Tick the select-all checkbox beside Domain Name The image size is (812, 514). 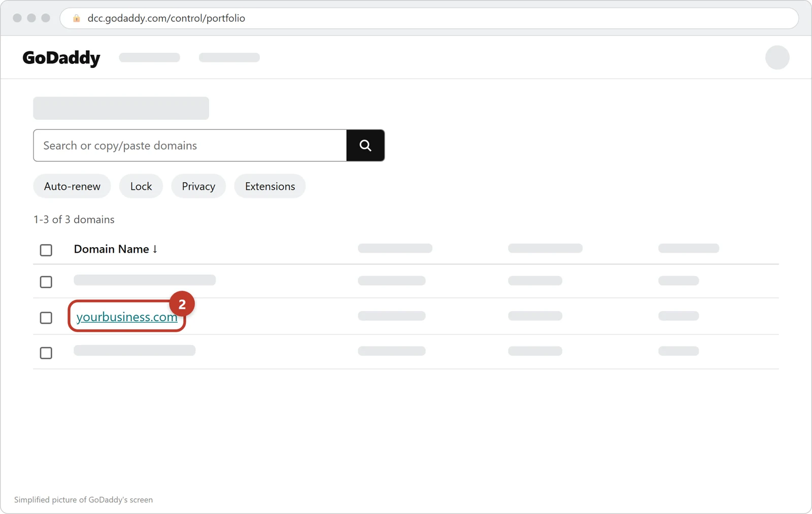coord(46,250)
